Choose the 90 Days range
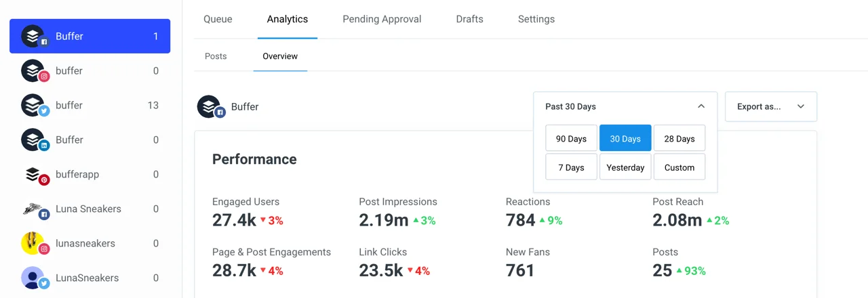Image resolution: width=868 pixels, height=298 pixels. point(571,138)
